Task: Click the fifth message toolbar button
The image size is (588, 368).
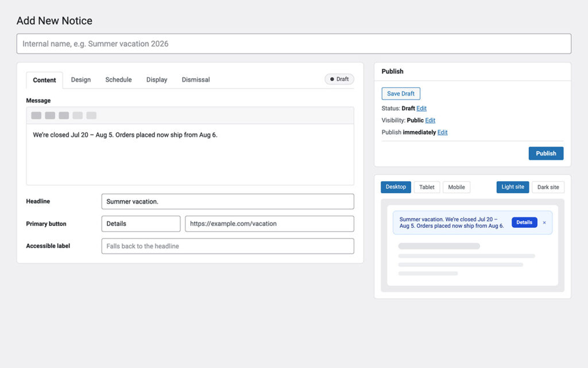Action: click(91, 115)
